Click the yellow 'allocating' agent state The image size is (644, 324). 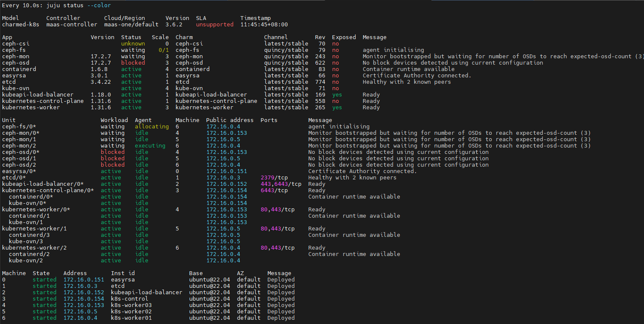(x=152, y=126)
